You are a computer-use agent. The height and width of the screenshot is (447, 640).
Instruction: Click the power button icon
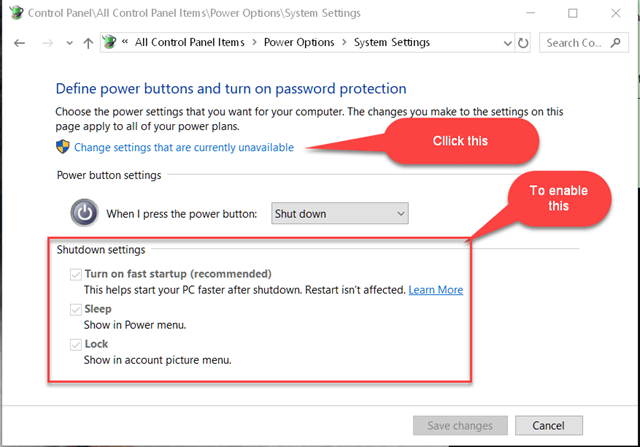(84, 213)
